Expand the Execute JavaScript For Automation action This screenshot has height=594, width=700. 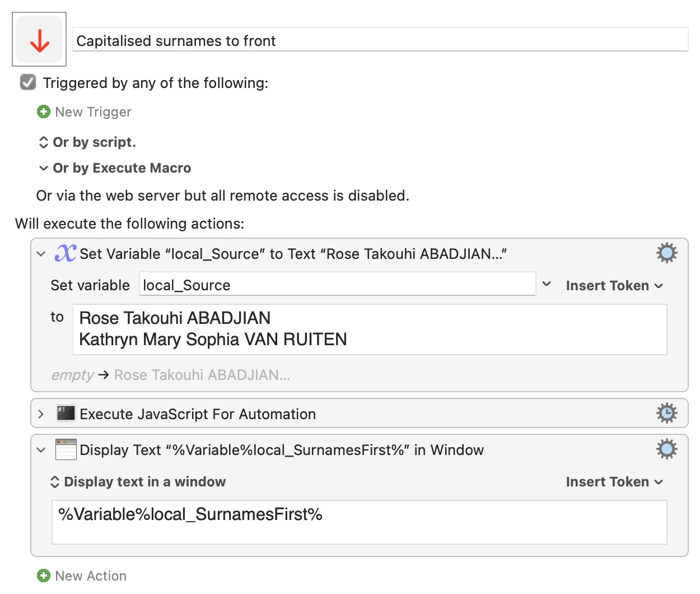[x=41, y=414]
